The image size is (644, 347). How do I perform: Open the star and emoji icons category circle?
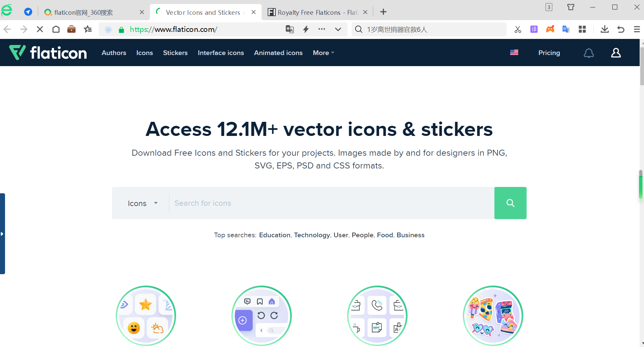[146, 316]
